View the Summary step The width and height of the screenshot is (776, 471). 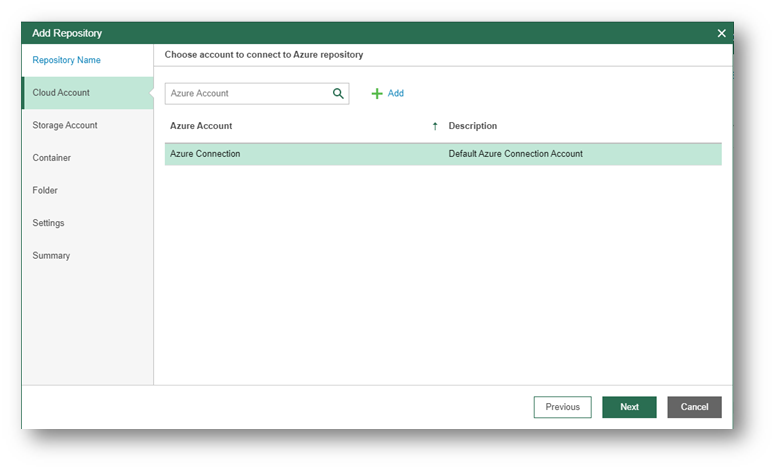(51, 255)
